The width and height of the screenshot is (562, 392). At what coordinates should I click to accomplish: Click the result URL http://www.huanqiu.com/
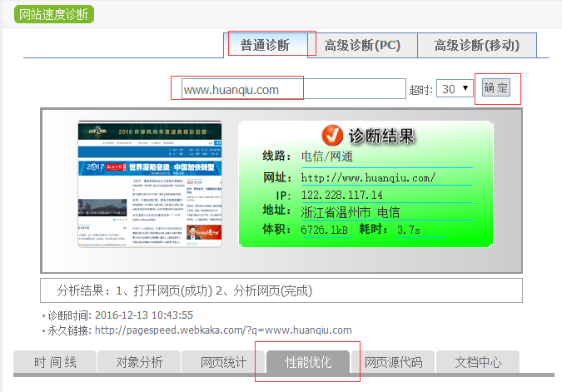click(x=368, y=177)
